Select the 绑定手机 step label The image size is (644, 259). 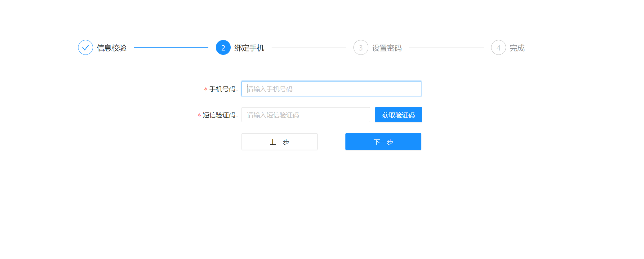coord(249,48)
